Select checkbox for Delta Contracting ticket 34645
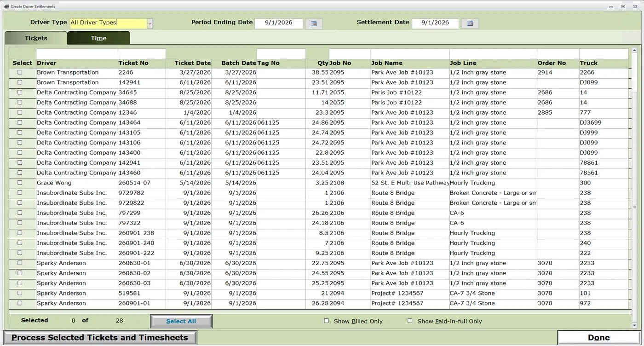 click(20, 92)
